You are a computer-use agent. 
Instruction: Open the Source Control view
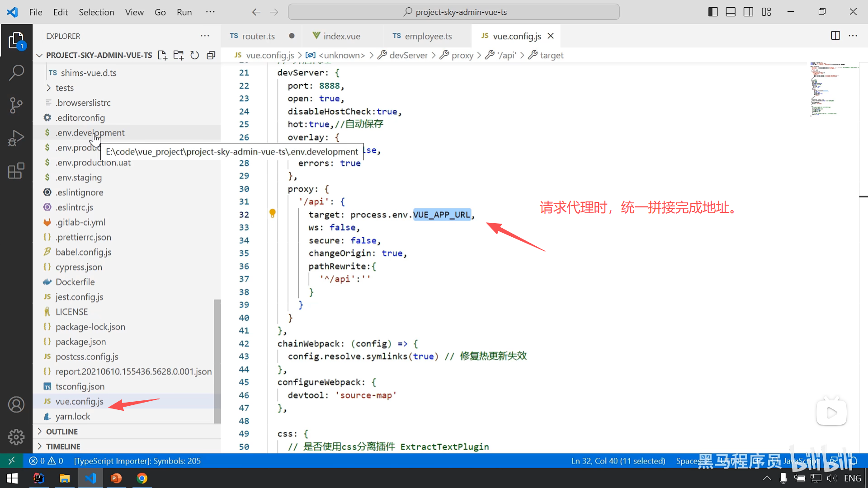[x=16, y=105]
